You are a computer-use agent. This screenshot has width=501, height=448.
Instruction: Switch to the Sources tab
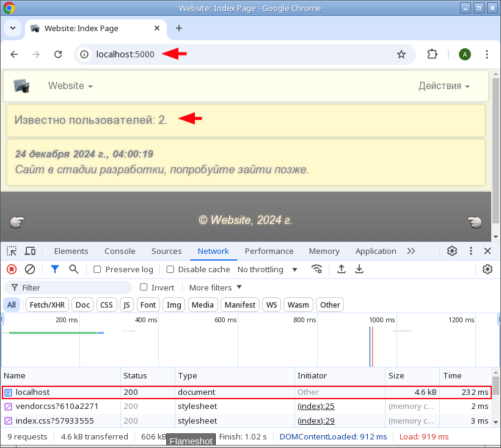[166, 251]
